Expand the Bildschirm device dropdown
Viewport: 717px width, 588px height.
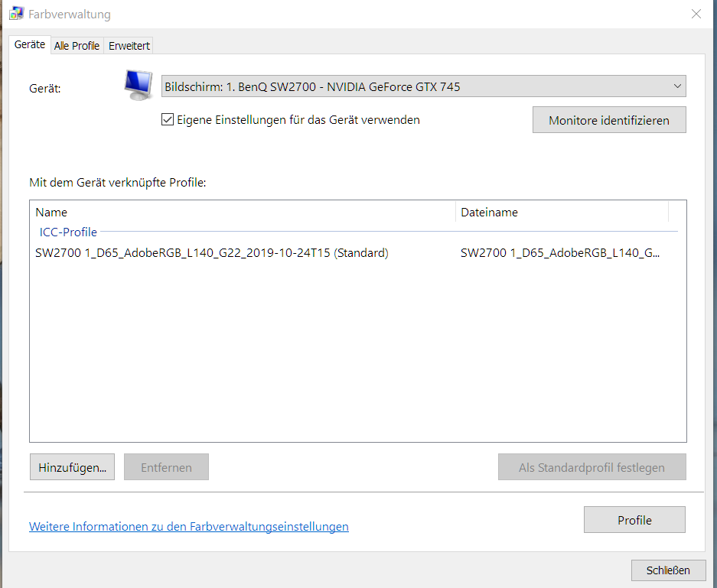tap(423, 86)
